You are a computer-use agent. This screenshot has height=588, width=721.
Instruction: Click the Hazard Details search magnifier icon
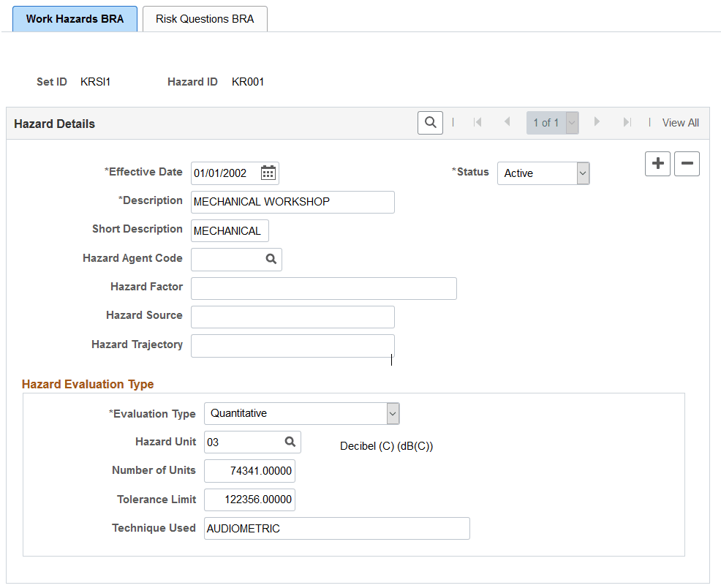[x=430, y=123]
